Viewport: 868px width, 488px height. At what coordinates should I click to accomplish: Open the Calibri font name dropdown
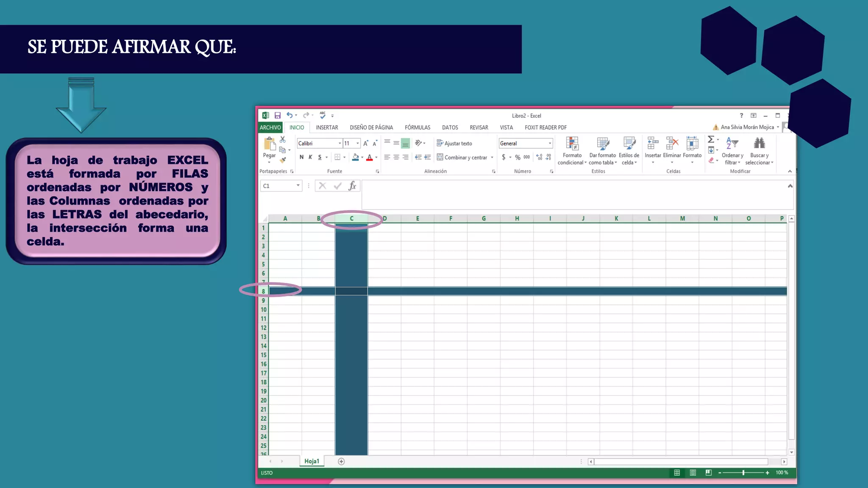[339, 144]
